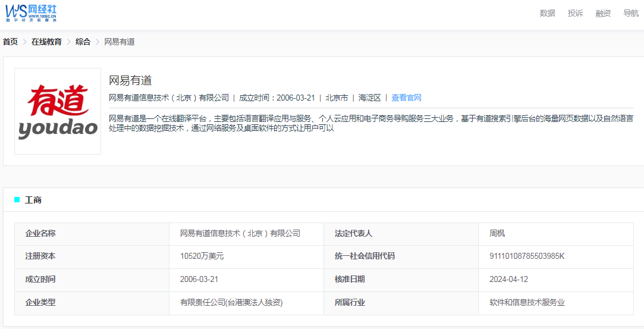Select 2024-04-12 approval date

pyautogui.click(x=508, y=280)
